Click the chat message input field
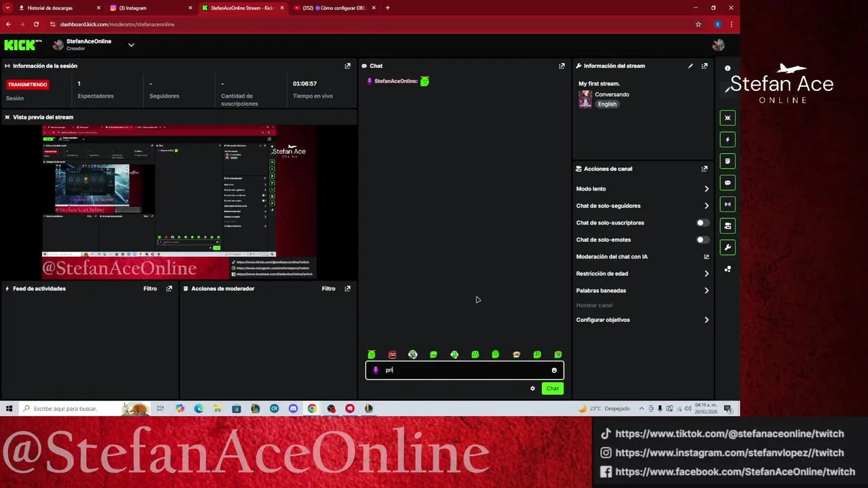Screen dimensions: 868x488 (465, 370)
